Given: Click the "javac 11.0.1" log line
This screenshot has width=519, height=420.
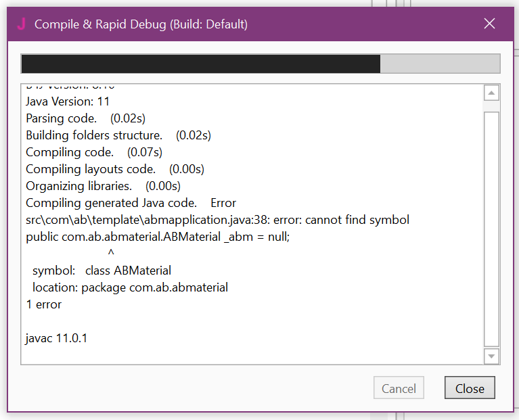Looking at the screenshot, I should 56,338.
